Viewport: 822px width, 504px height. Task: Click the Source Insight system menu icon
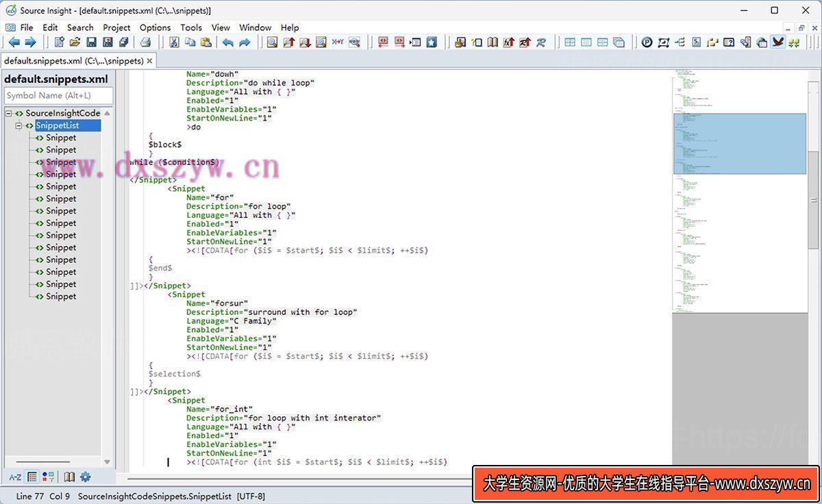[10, 10]
